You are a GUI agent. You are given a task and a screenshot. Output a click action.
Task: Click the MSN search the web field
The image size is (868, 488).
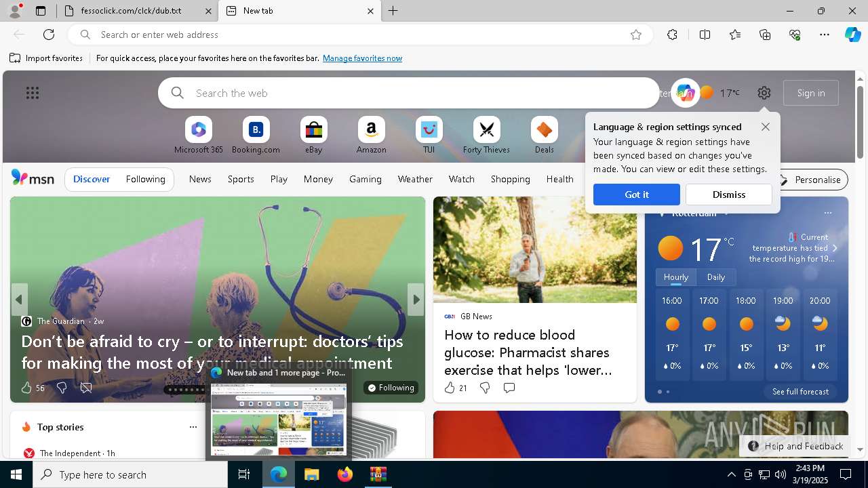(x=409, y=93)
